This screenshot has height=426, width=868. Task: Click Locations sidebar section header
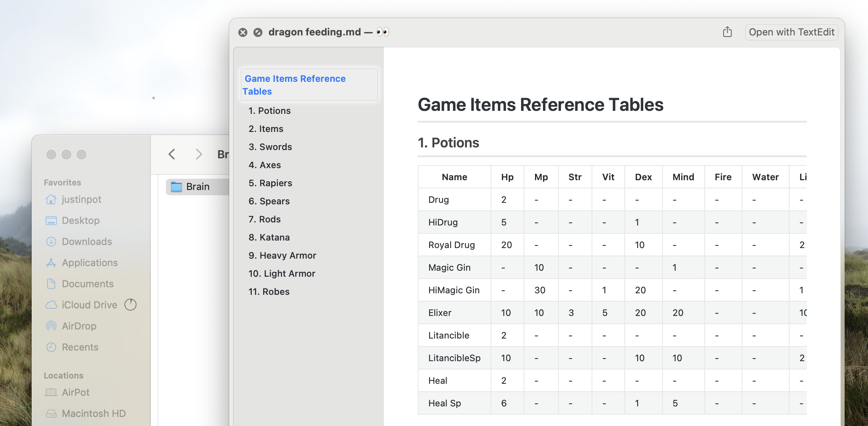tap(63, 375)
